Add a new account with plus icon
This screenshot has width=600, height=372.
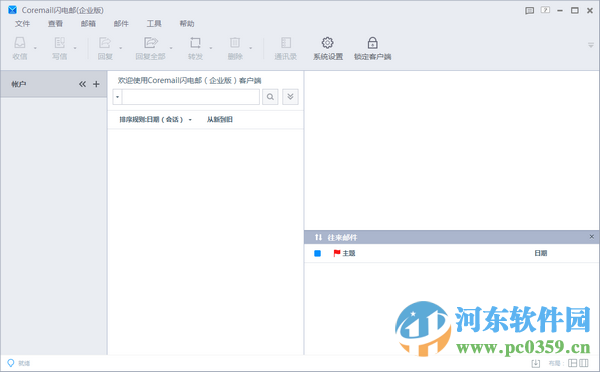96,84
